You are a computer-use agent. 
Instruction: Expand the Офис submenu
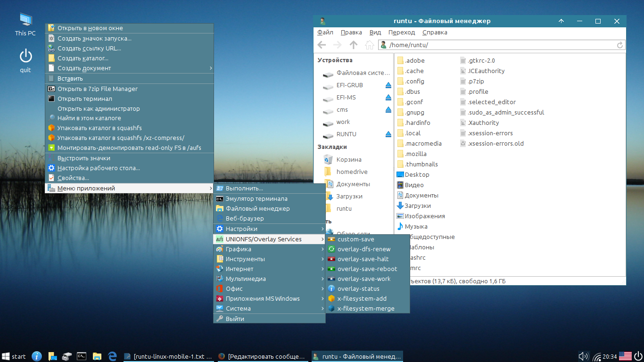[x=269, y=288]
